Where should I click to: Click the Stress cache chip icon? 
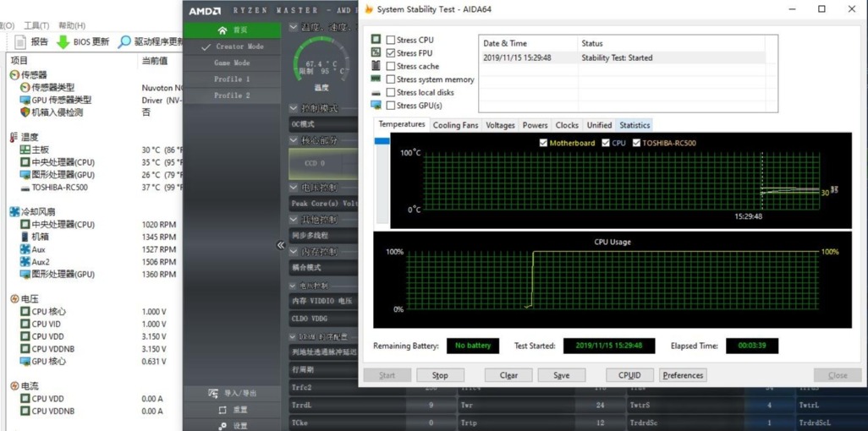pos(376,66)
